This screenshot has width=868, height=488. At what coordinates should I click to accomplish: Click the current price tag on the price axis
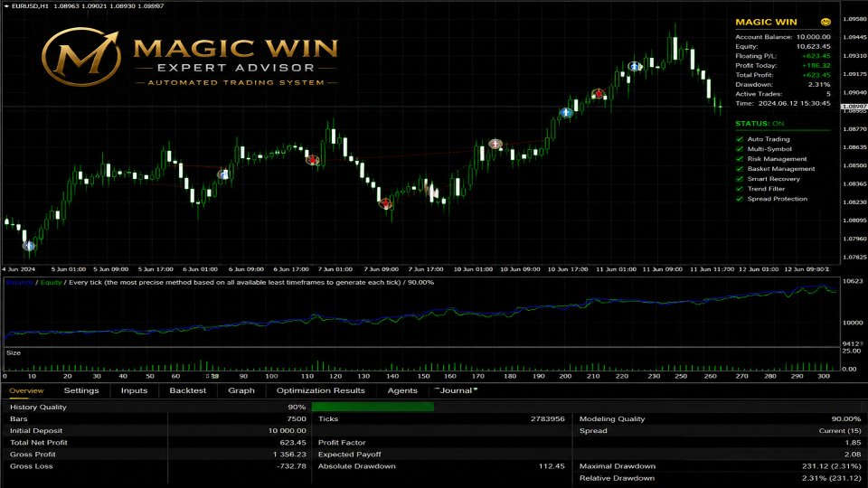[854, 107]
